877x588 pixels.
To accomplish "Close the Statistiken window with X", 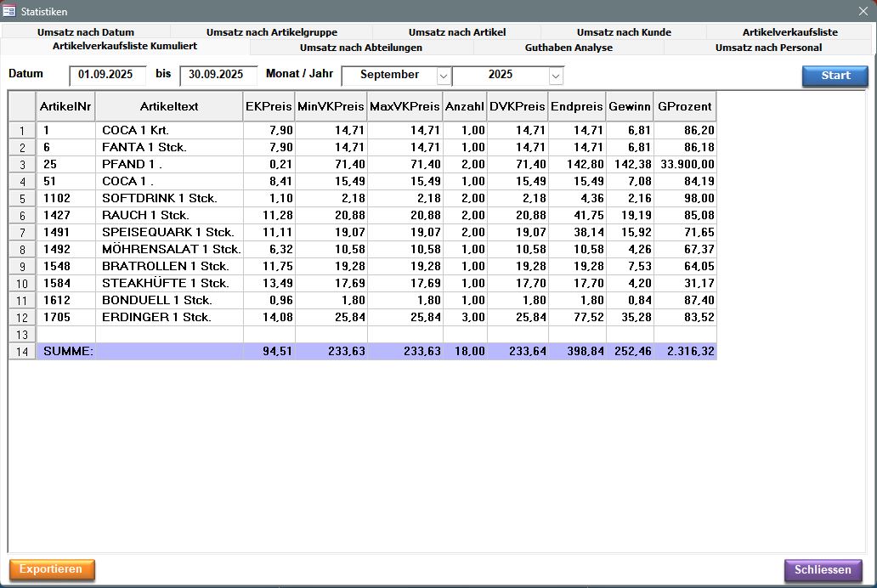I will [863, 12].
